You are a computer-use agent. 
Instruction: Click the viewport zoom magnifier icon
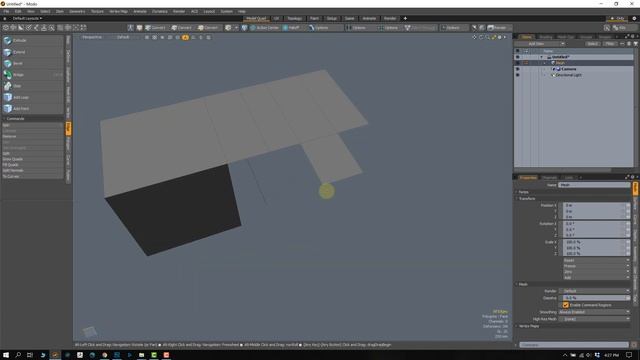[x=487, y=37]
